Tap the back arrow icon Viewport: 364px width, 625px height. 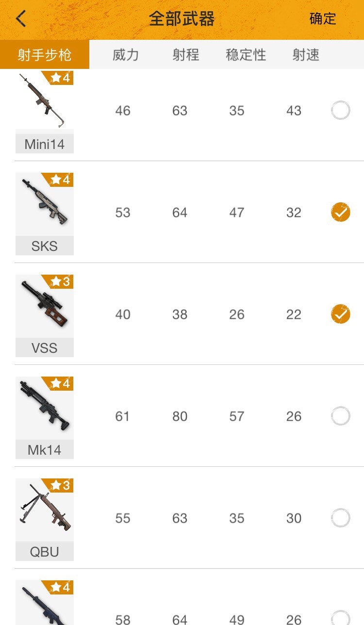coord(21,18)
